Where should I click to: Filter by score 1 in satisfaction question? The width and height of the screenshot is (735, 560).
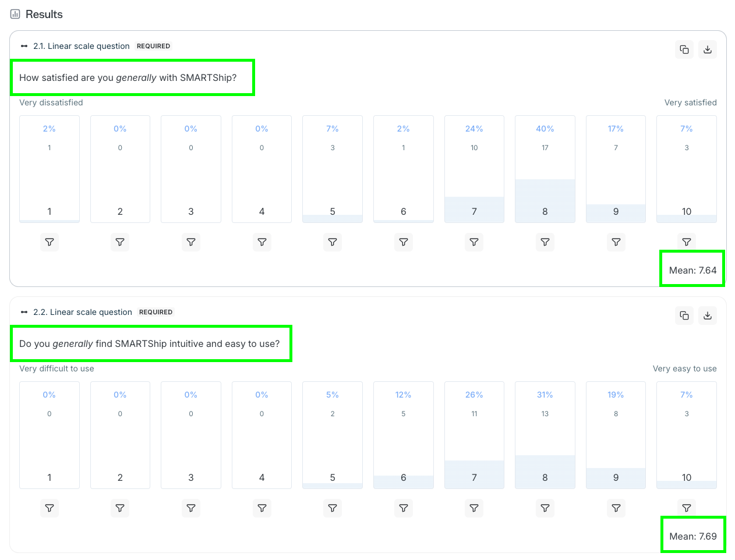pyautogui.click(x=50, y=242)
